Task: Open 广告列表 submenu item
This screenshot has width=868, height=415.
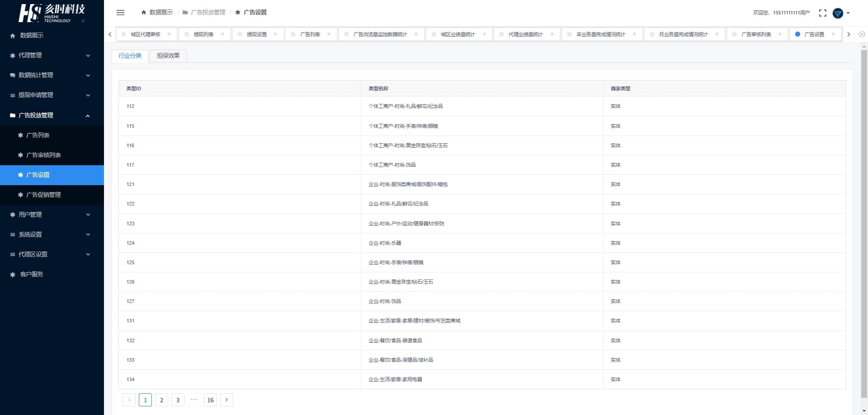Action: tap(52, 135)
